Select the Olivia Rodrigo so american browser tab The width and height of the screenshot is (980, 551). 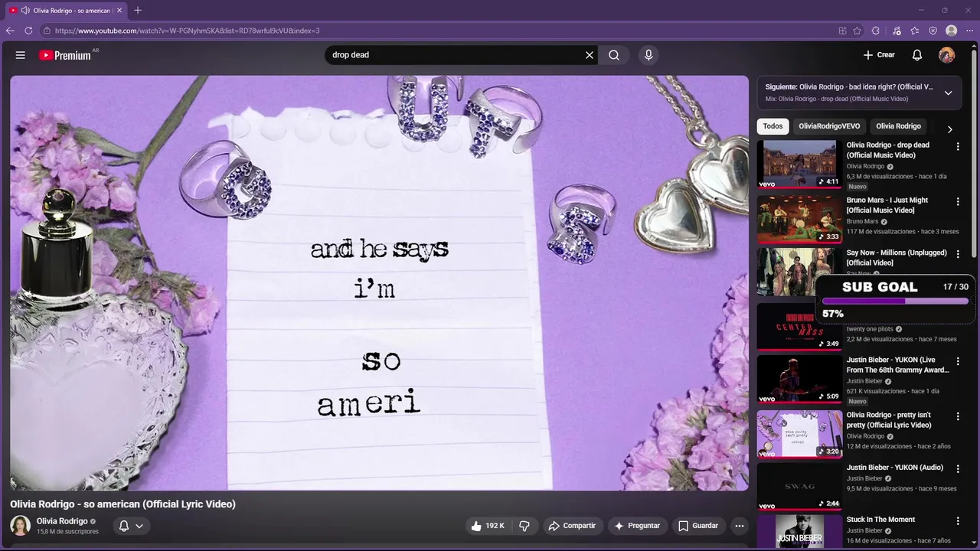pyautogui.click(x=66, y=11)
